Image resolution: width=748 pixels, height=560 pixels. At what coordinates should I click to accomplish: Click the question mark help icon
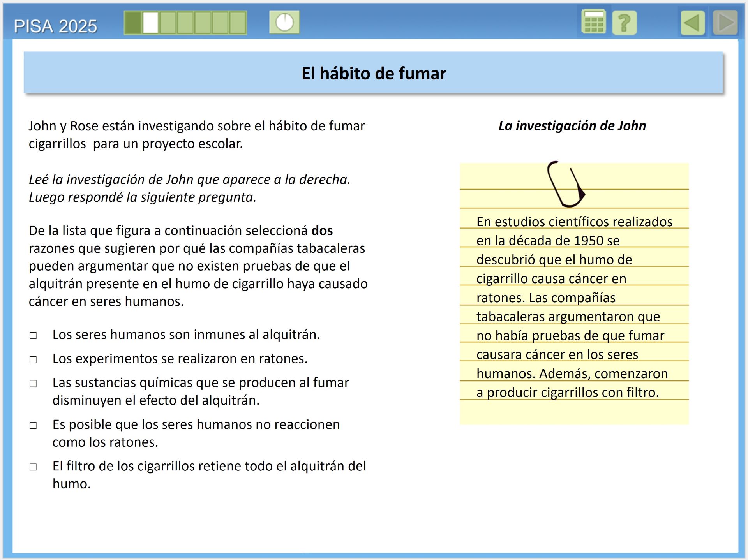[624, 23]
